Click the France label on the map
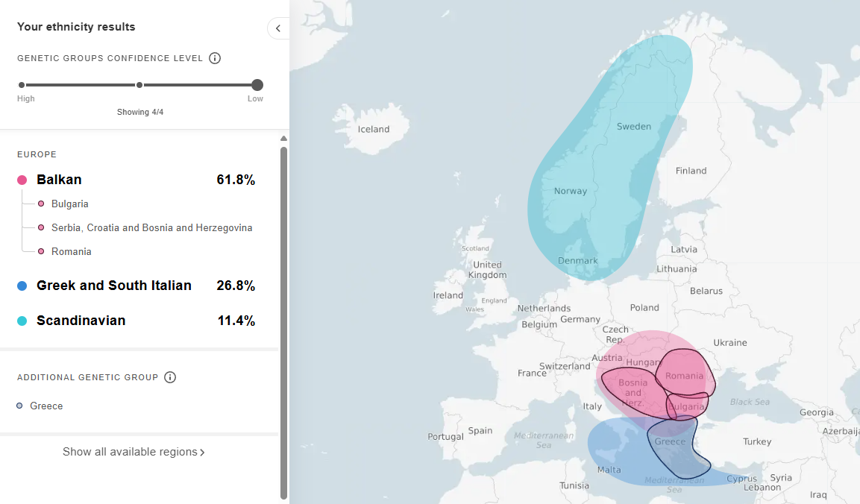 point(532,373)
